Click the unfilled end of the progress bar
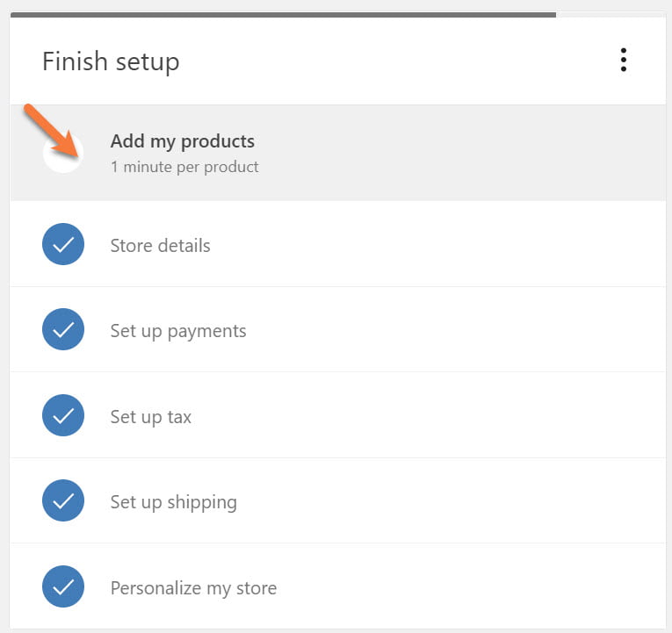The width and height of the screenshot is (672, 633). point(611,14)
